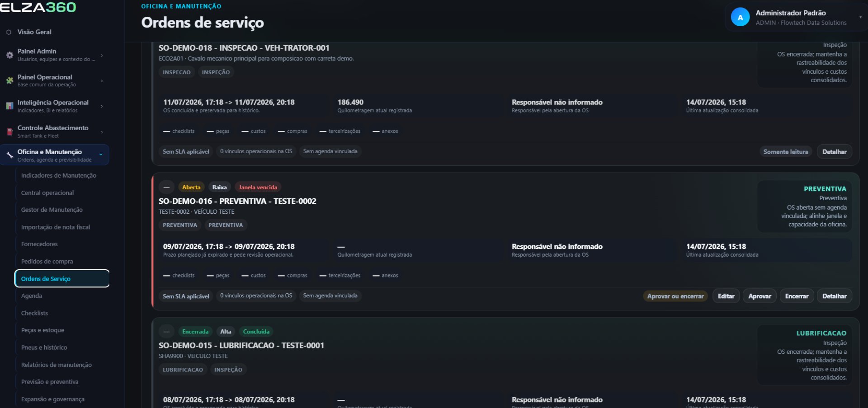This screenshot has height=408, width=868.
Task: Open the Agenda page
Action: 32,295
